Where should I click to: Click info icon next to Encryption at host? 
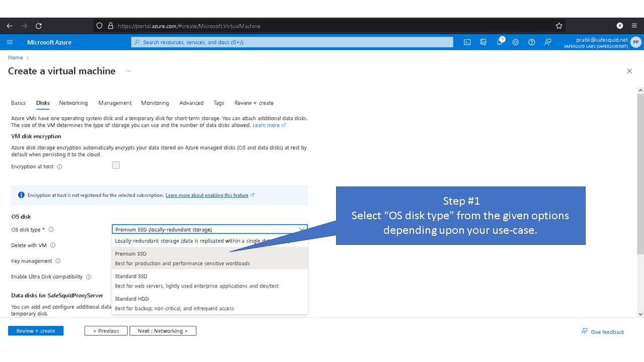[x=59, y=166]
